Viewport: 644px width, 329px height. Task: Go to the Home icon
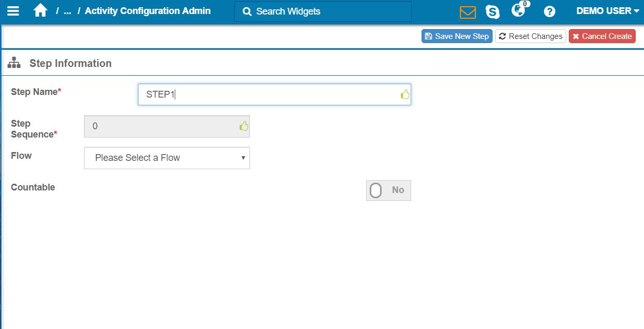tap(40, 11)
